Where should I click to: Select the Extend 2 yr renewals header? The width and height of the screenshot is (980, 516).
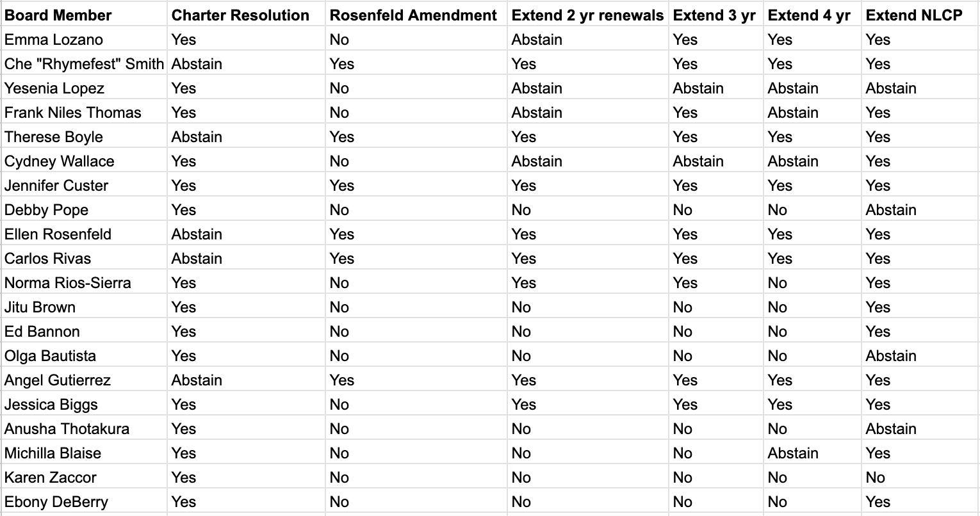[x=588, y=15]
